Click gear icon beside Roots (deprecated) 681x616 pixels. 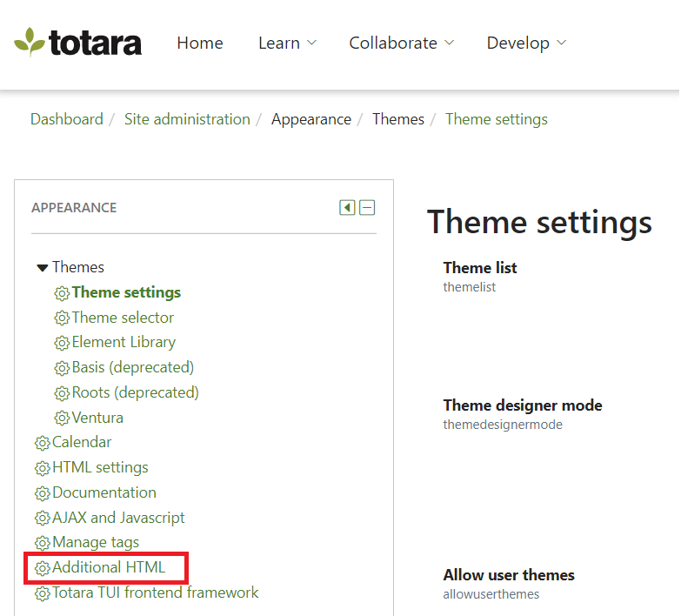pos(62,393)
